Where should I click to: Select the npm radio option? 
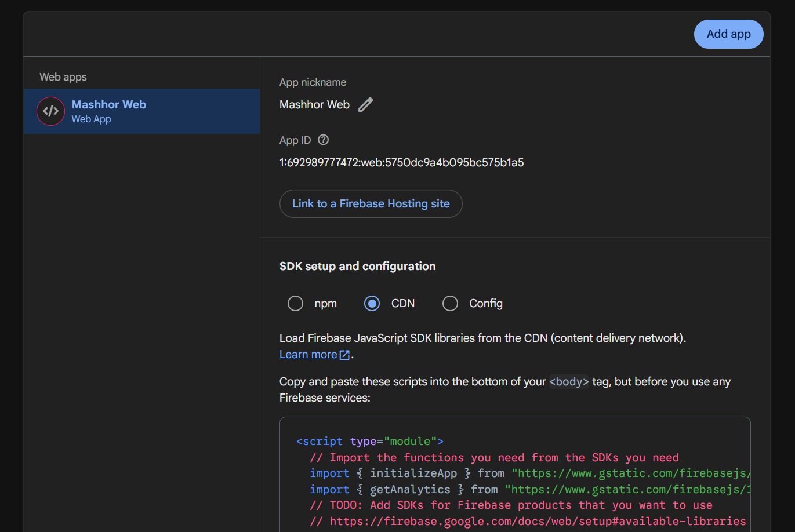click(296, 303)
